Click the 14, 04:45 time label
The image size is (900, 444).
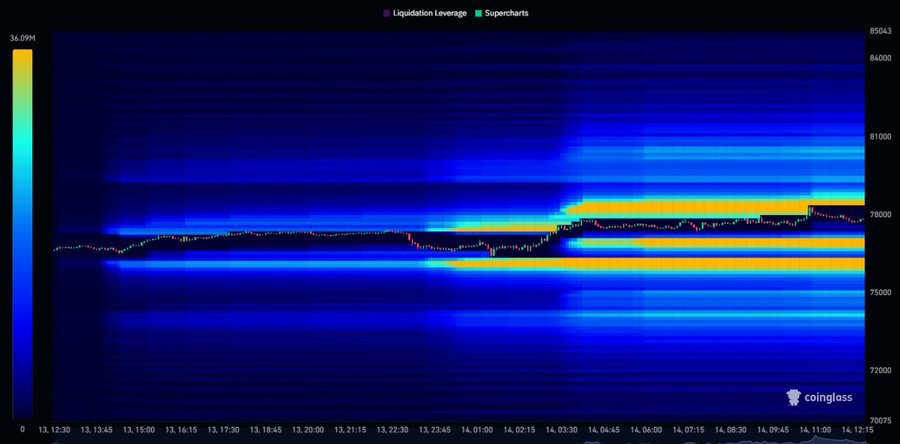604,430
